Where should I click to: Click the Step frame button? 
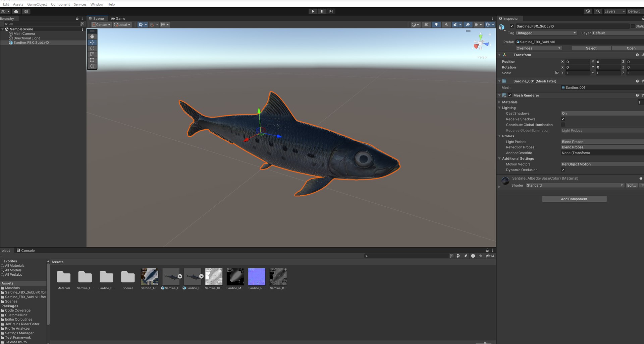coord(331,11)
